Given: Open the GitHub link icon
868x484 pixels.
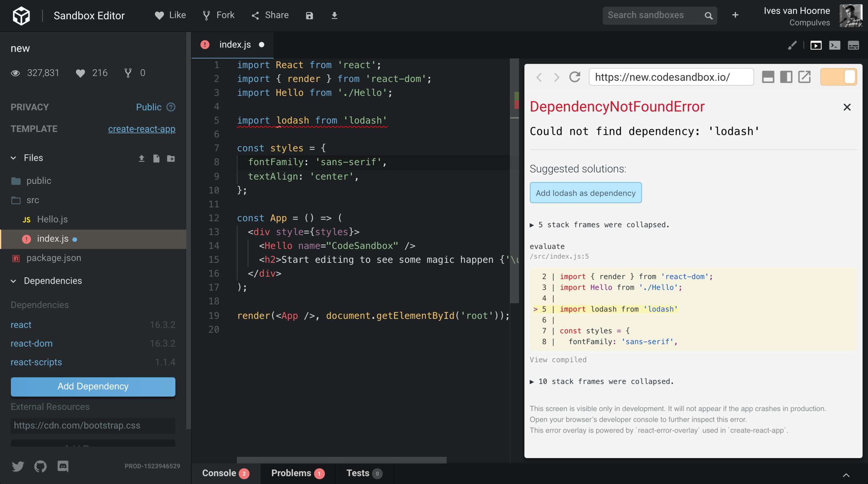Looking at the screenshot, I should 41,466.
